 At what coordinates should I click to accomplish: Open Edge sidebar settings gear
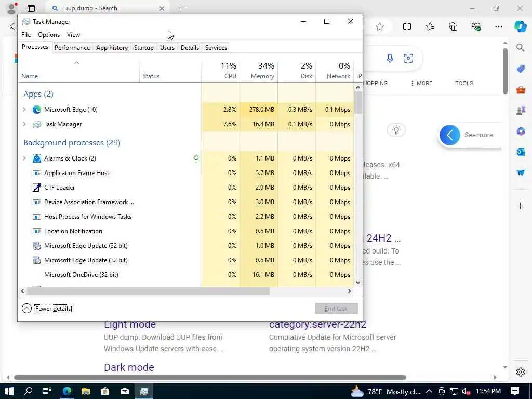click(521, 372)
